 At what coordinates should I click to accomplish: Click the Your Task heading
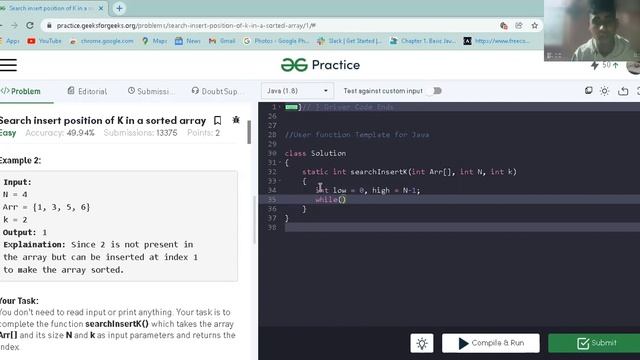coord(19,301)
